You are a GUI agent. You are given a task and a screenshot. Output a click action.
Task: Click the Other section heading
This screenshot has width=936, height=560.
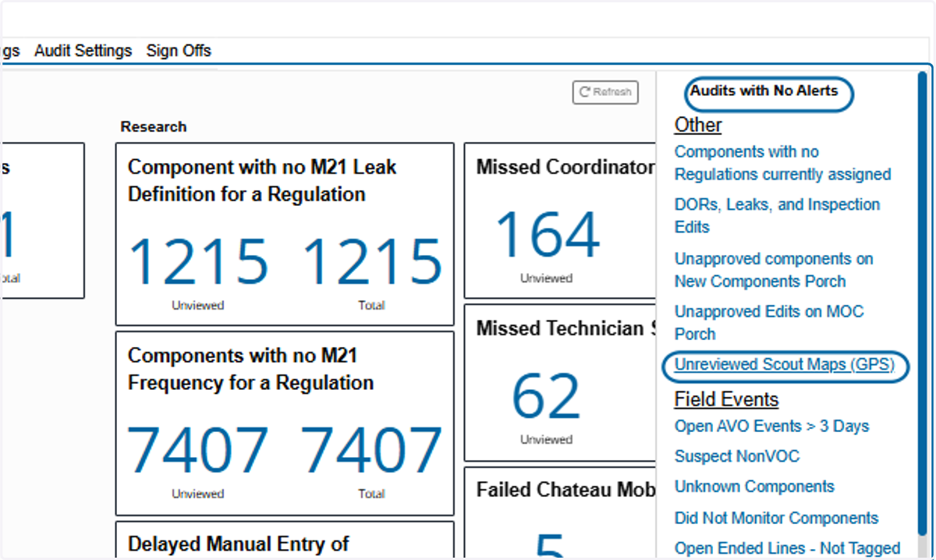click(698, 125)
